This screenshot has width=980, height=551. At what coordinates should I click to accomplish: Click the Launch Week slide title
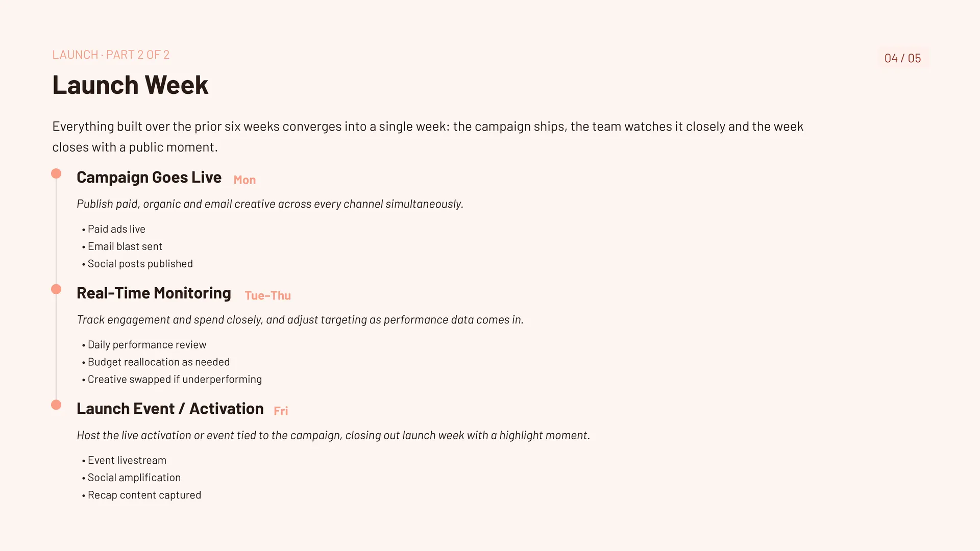tap(130, 85)
